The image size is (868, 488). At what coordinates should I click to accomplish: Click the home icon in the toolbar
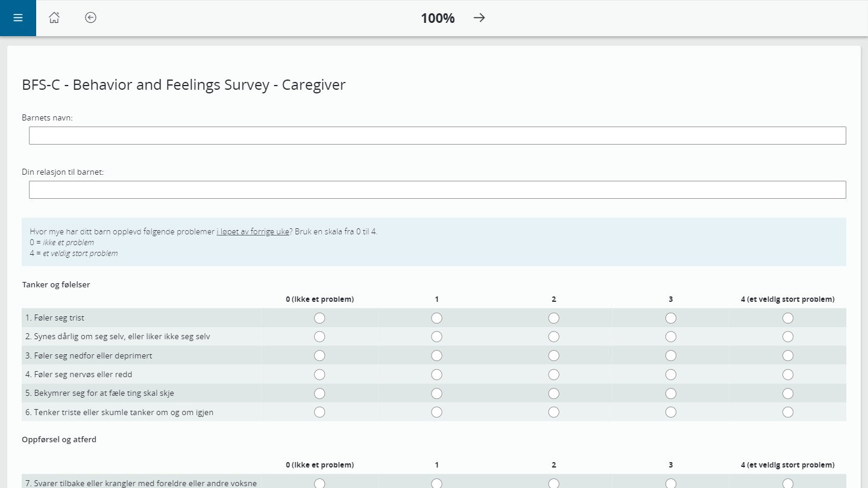coord(54,17)
